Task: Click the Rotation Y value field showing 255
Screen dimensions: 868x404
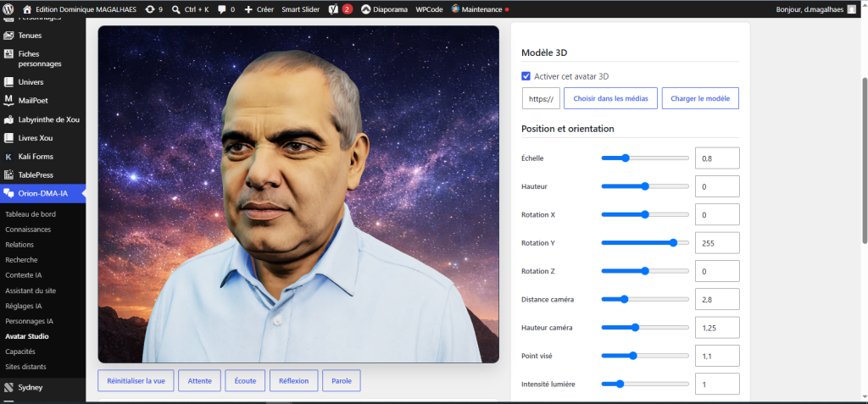Action: coord(717,243)
